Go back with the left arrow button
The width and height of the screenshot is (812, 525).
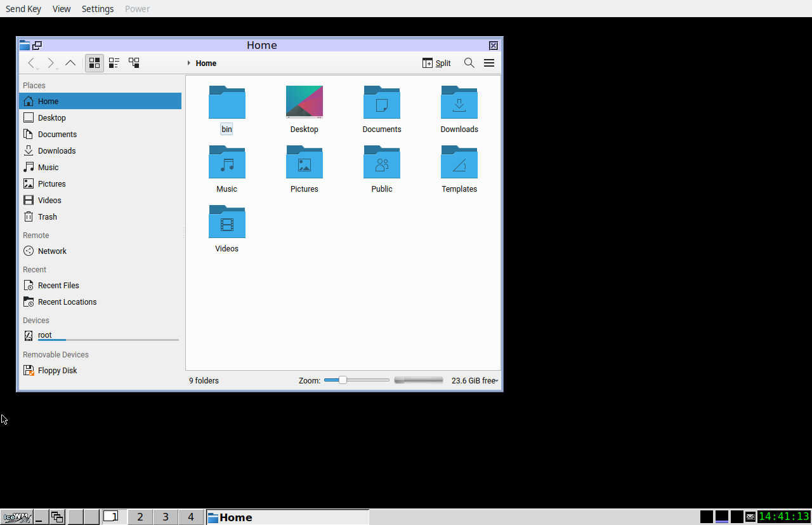coord(31,63)
